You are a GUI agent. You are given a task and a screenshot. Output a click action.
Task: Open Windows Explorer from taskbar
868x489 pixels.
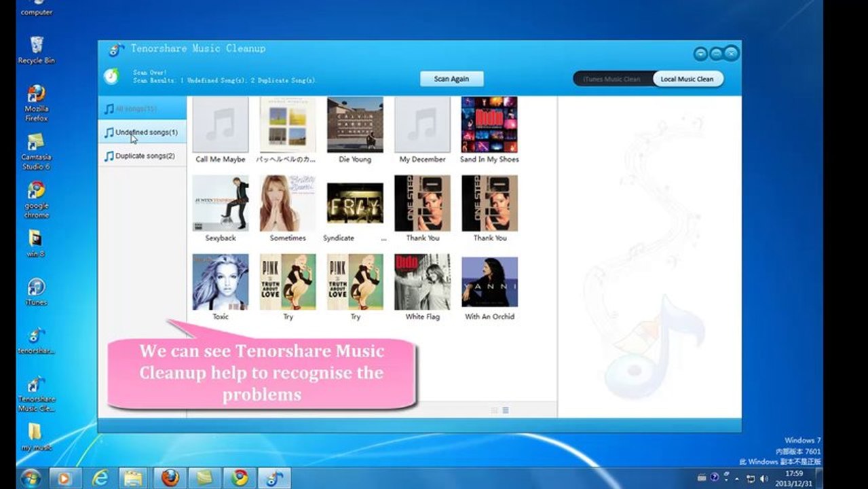[x=134, y=478]
